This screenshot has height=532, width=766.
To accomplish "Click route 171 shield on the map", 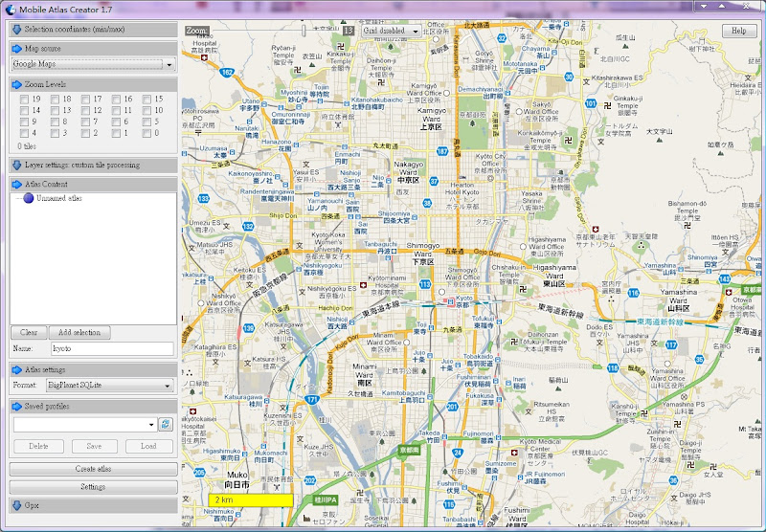I will (313, 400).
